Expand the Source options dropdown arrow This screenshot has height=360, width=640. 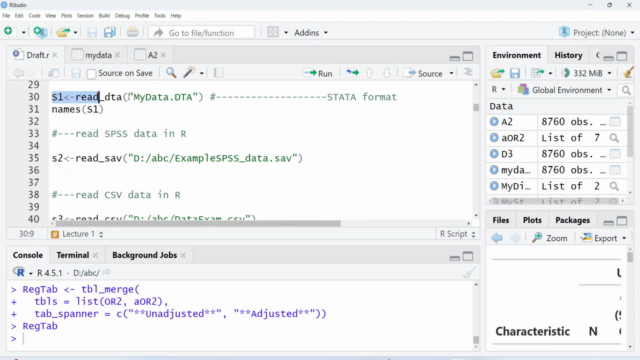451,73
